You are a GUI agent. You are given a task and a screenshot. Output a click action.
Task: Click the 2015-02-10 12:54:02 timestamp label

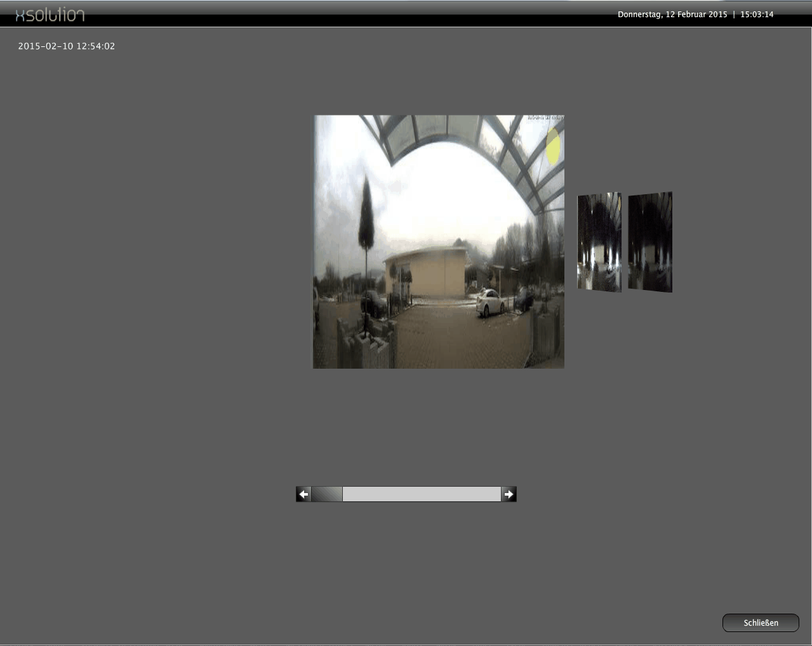click(x=67, y=46)
